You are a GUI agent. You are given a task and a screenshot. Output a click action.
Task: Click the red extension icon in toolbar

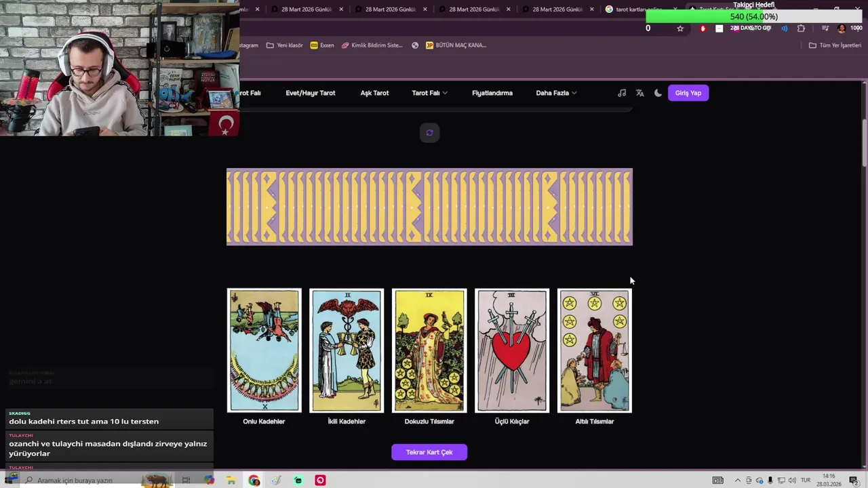[x=703, y=28]
